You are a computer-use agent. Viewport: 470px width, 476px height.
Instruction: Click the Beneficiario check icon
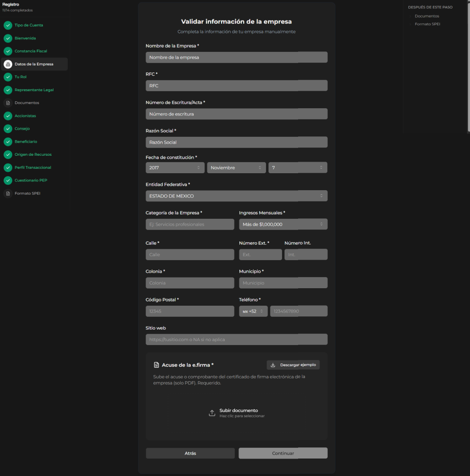point(8,142)
